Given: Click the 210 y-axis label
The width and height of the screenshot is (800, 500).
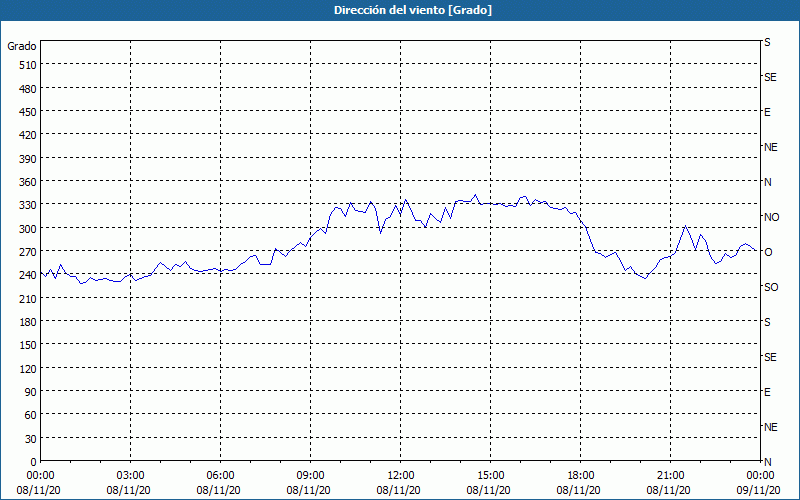Looking at the screenshot, I should [28, 298].
